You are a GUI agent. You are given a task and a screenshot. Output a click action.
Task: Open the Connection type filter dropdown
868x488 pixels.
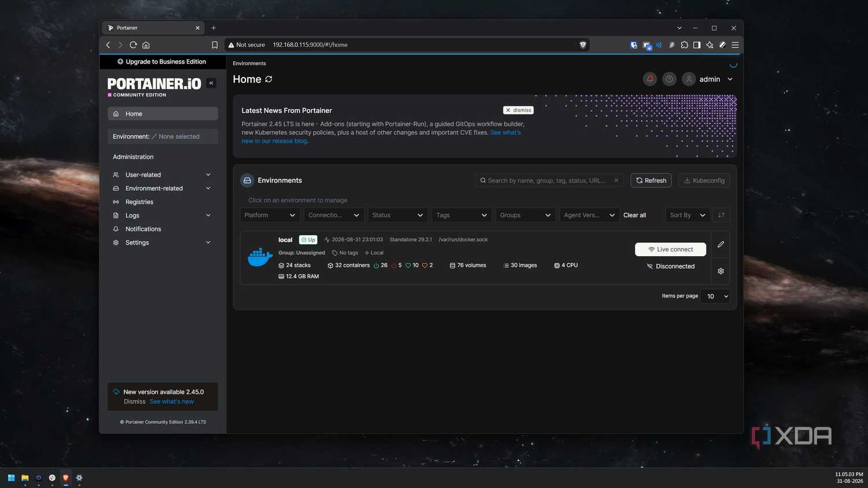(x=334, y=215)
